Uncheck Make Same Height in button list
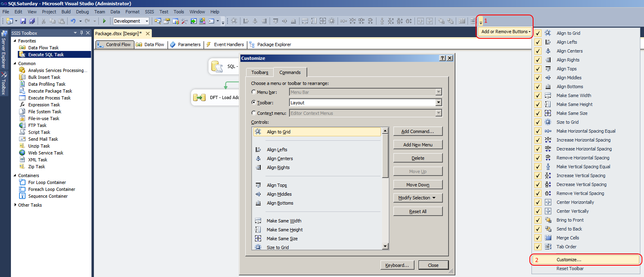The width and height of the screenshot is (644, 277). click(x=538, y=104)
